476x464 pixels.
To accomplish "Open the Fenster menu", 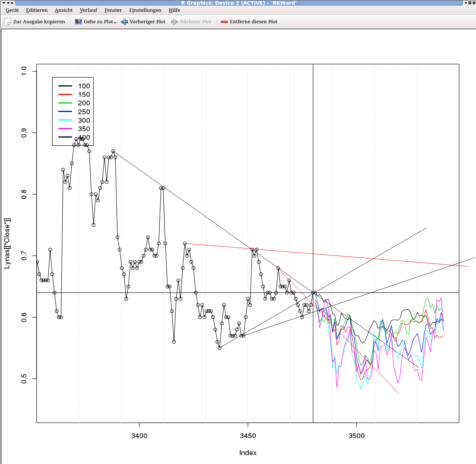I will pos(113,10).
